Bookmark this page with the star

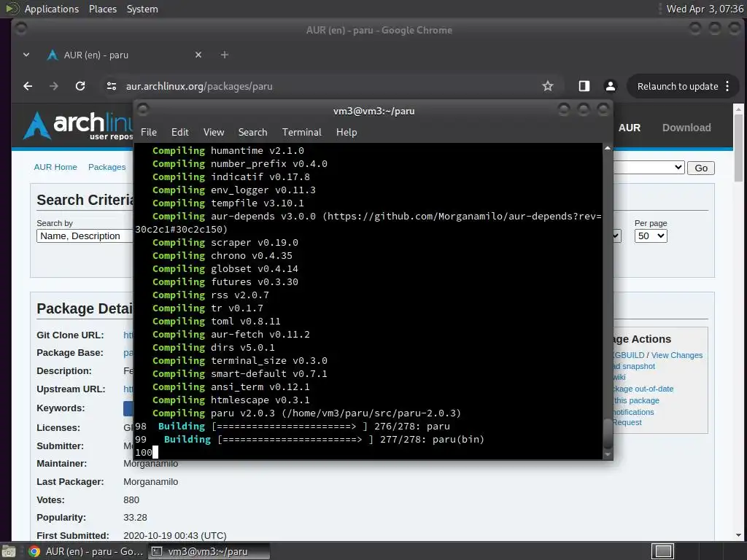click(548, 86)
